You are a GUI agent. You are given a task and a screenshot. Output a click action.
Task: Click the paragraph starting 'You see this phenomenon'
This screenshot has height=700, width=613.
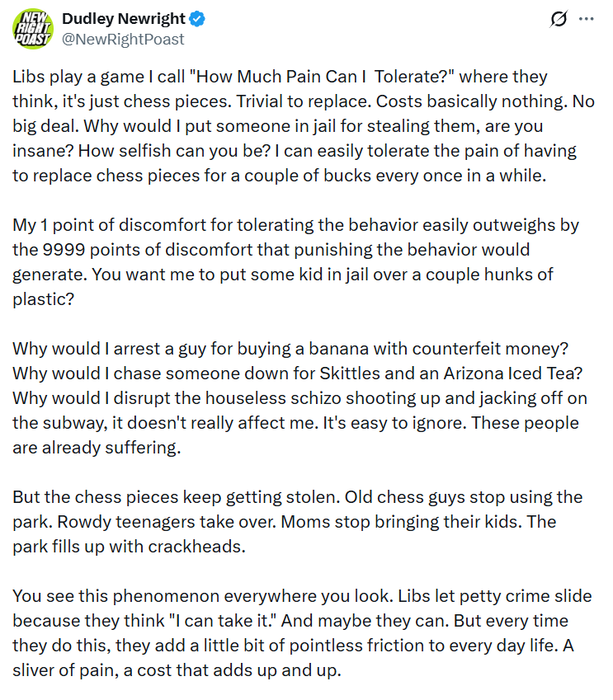302,633
